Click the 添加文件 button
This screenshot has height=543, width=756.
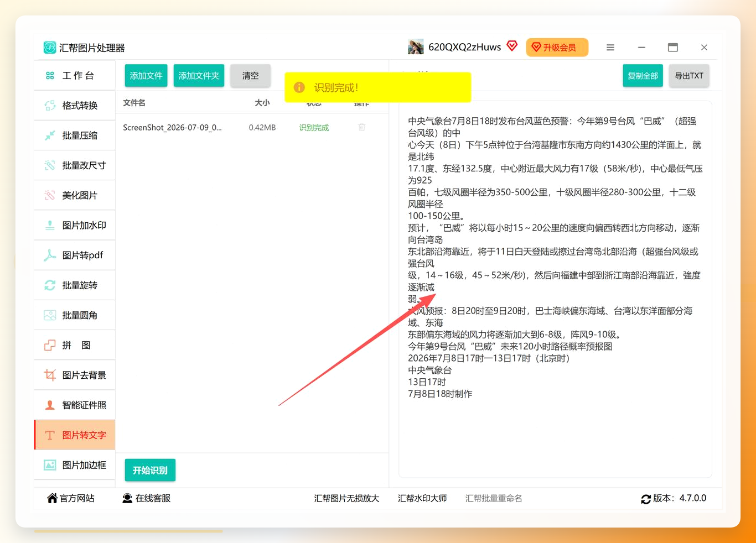tap(146, 76)
